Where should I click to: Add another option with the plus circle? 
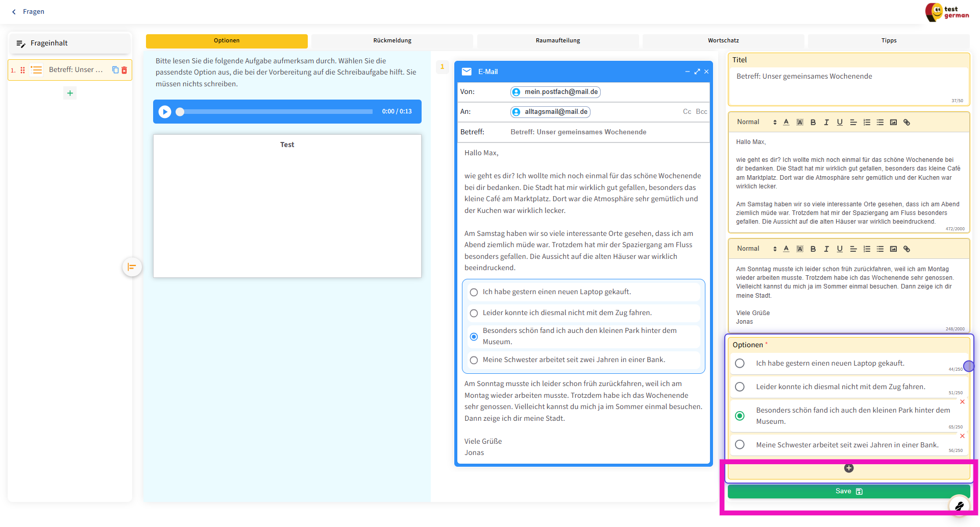click(849, 468)
